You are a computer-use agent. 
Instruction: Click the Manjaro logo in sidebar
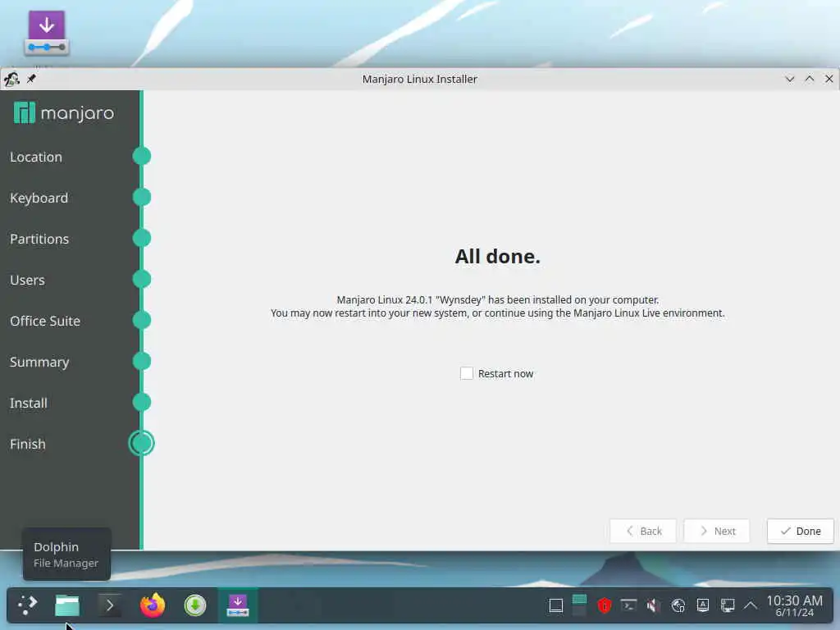(x=64, y=113)
